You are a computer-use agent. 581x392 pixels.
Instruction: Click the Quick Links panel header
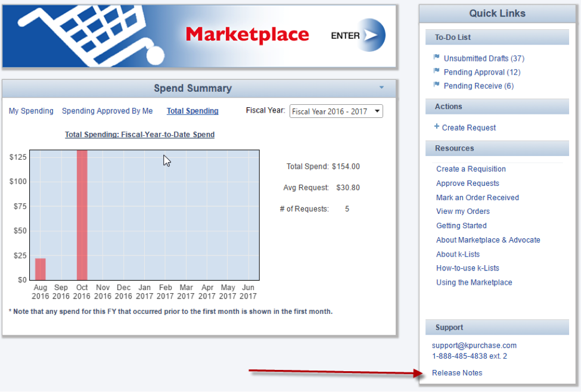tap(497, 13)
